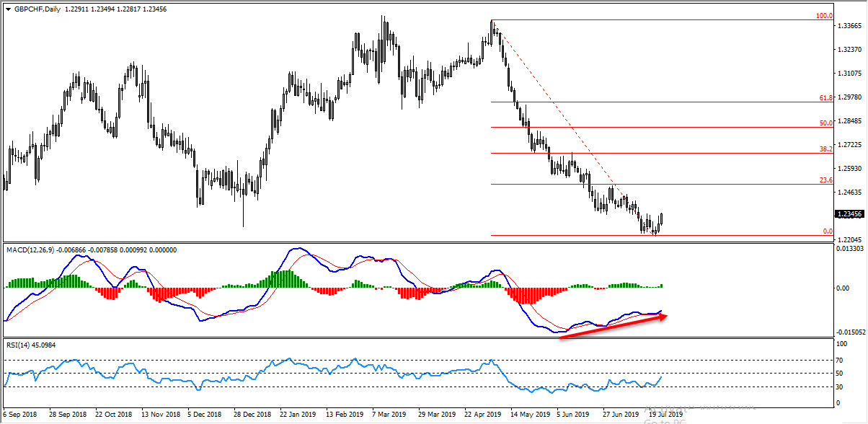Click the RSI 70 level axis label

[838, 359]
